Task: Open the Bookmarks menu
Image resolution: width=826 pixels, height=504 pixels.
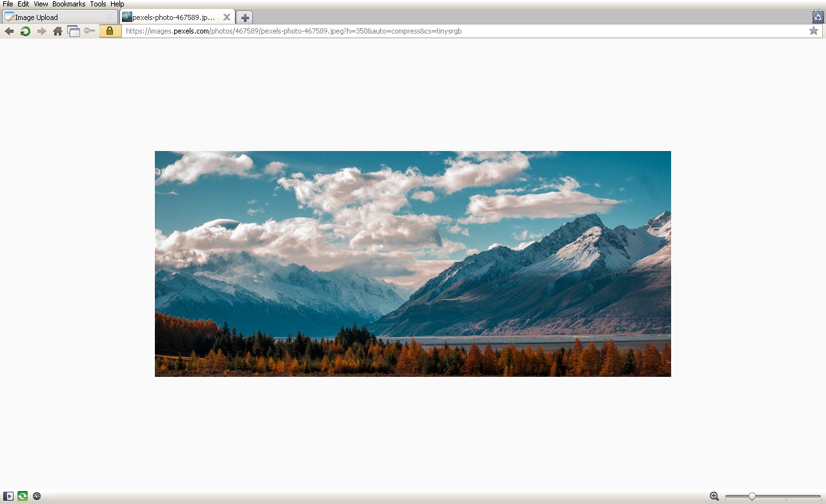Action: click(68, 4)
